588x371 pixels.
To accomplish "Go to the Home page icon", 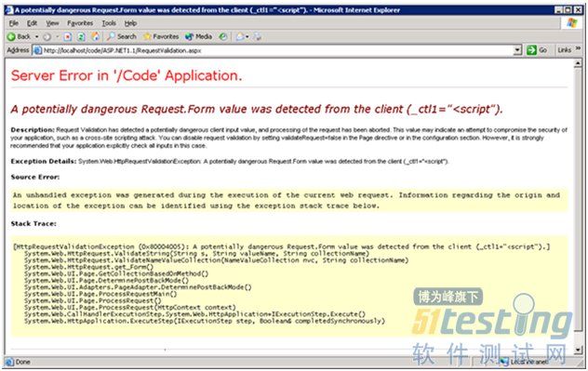I will coord(95,36).
